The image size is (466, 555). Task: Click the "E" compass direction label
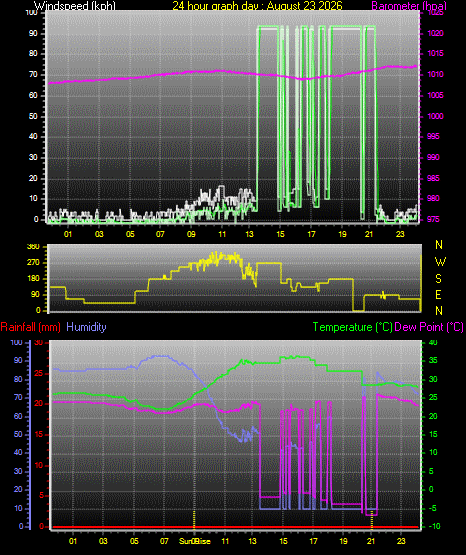pos(438,295)
